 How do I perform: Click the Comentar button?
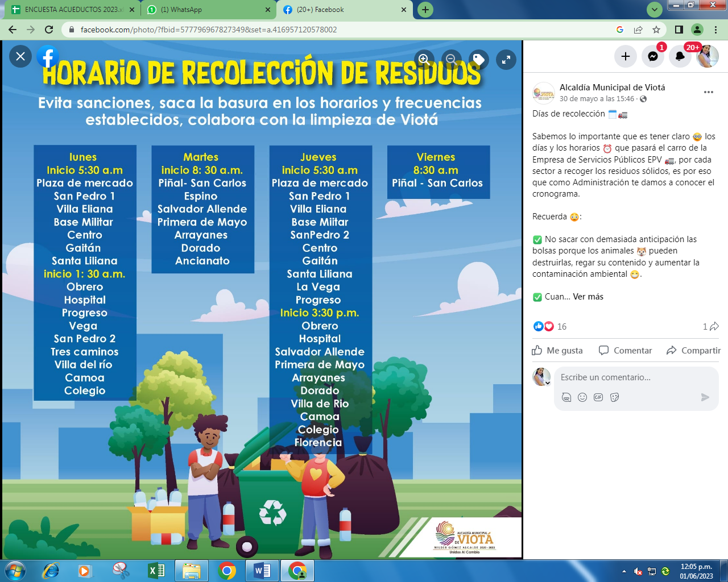626,351
